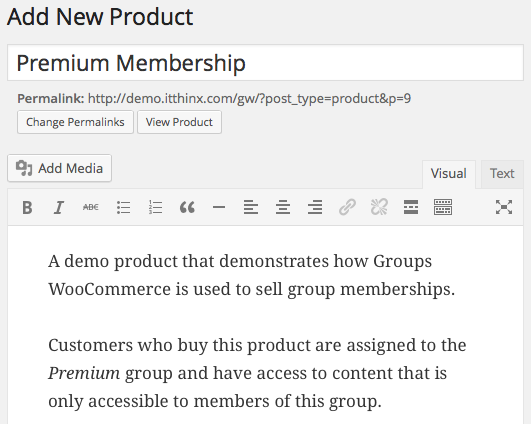Screen dimensions: 531x424
Task: Toggle the toolbar kitchen sink
Action: pos(443,207)
